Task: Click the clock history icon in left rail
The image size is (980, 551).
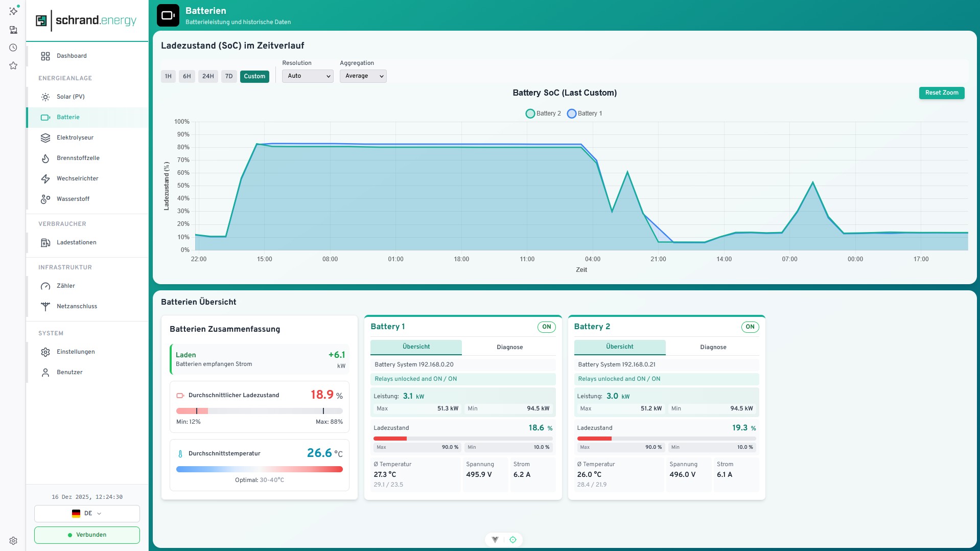Action: point(13,48)
